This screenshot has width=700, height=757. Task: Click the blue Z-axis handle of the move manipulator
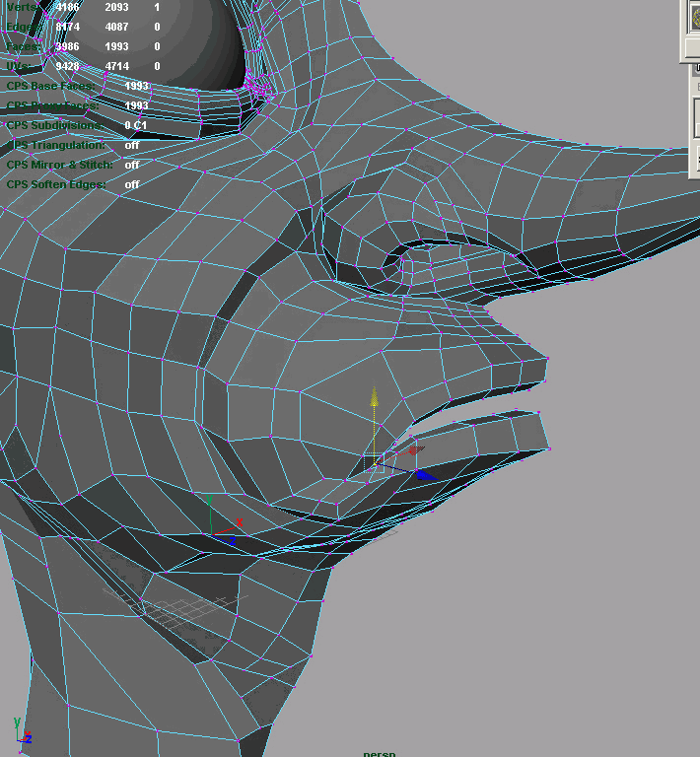click(425, 475)
